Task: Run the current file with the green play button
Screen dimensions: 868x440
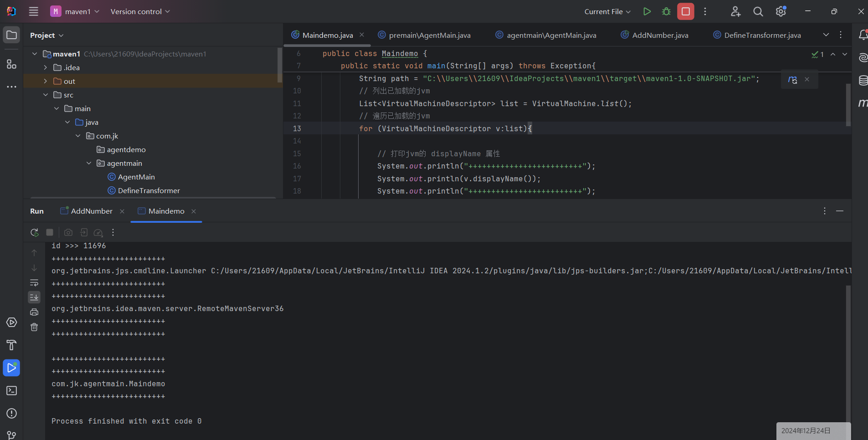Action: 647,11
